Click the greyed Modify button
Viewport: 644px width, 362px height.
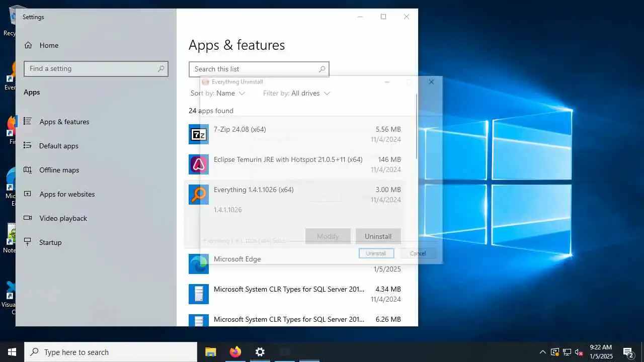coord(328,236)
